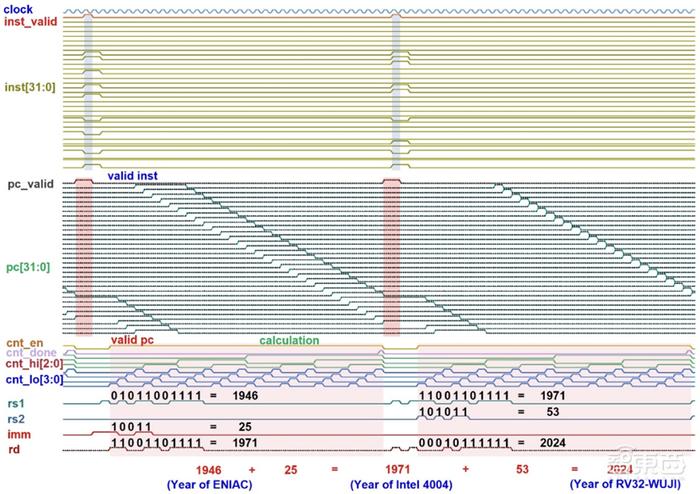700x494 pixels.
Task: Click the pc_valid signal label
Action: (31, 184)
